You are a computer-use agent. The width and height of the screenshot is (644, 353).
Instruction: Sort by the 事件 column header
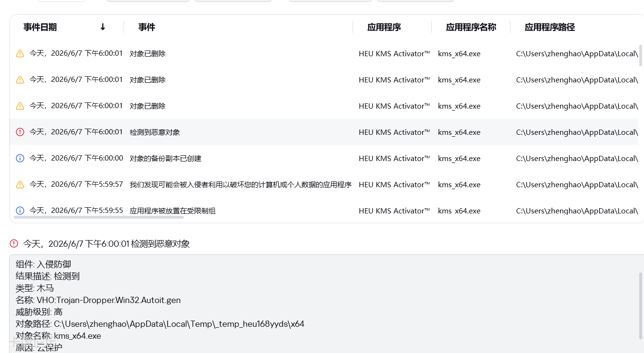pos(147,27)
